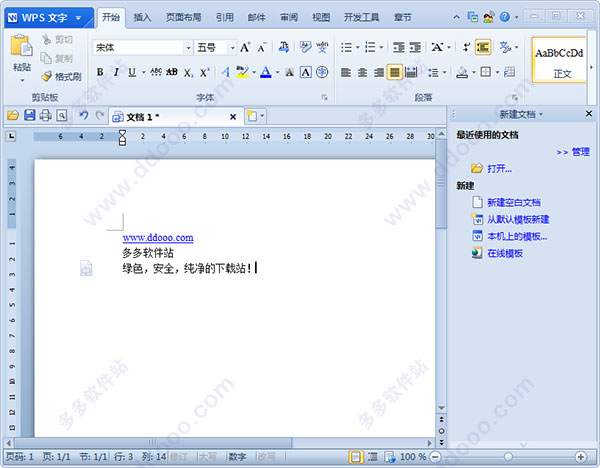Open the WPS 文字 application menu
The image size is (600, 468).
click(x=49, y=18)
